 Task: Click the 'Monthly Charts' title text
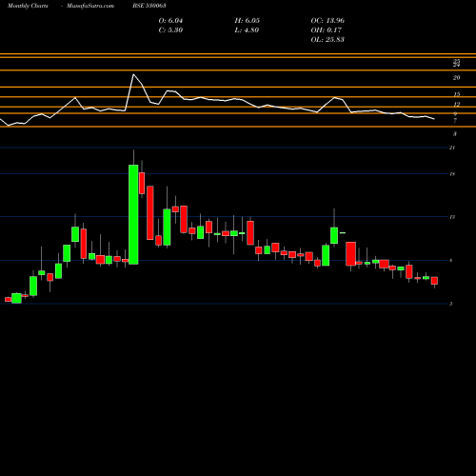coord(28,6)
